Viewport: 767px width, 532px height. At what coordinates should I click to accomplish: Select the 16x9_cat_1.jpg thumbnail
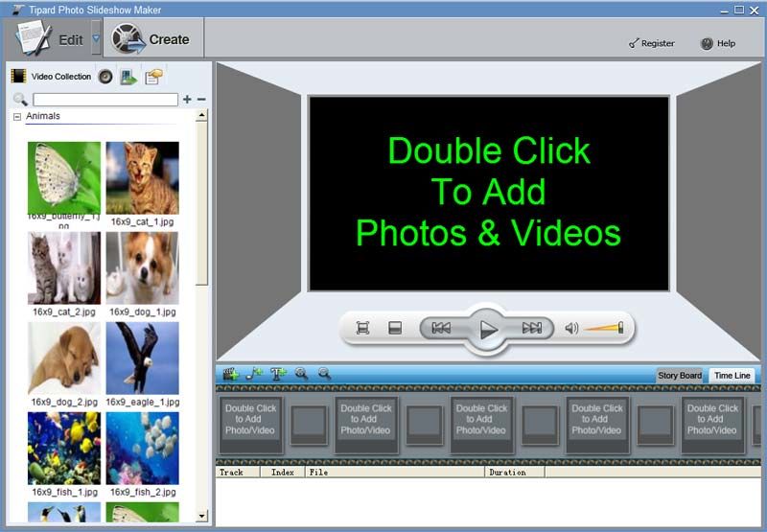[x=142, y=178]
